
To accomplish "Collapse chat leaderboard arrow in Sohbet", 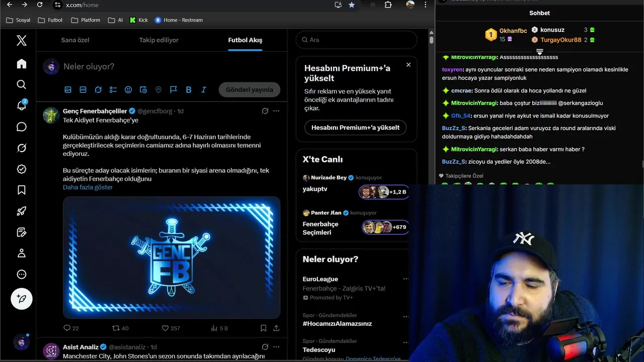I will click(x=539, y=52).
